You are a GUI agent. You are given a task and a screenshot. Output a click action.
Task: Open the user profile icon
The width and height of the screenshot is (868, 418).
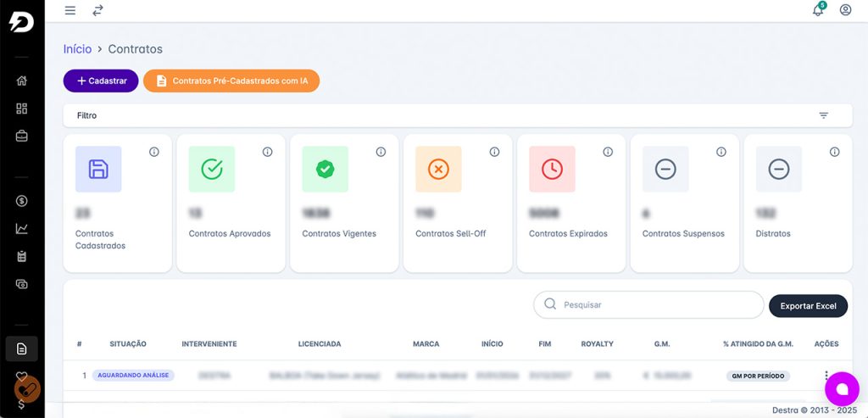pos(845,10)
